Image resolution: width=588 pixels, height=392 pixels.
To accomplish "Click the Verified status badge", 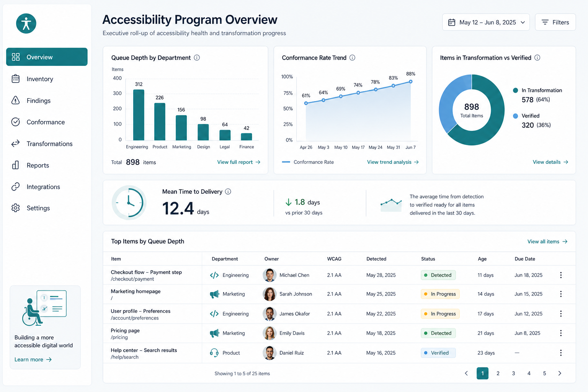I will tap(438, 353).
